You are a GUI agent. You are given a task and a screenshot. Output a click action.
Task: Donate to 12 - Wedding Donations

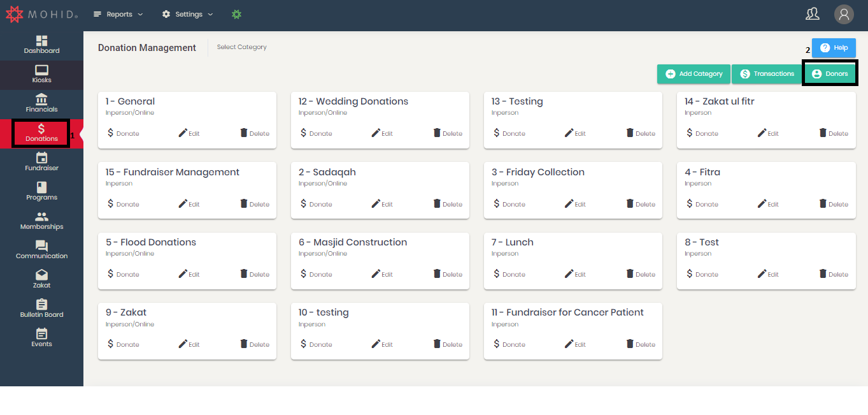(x=316, y=133)
